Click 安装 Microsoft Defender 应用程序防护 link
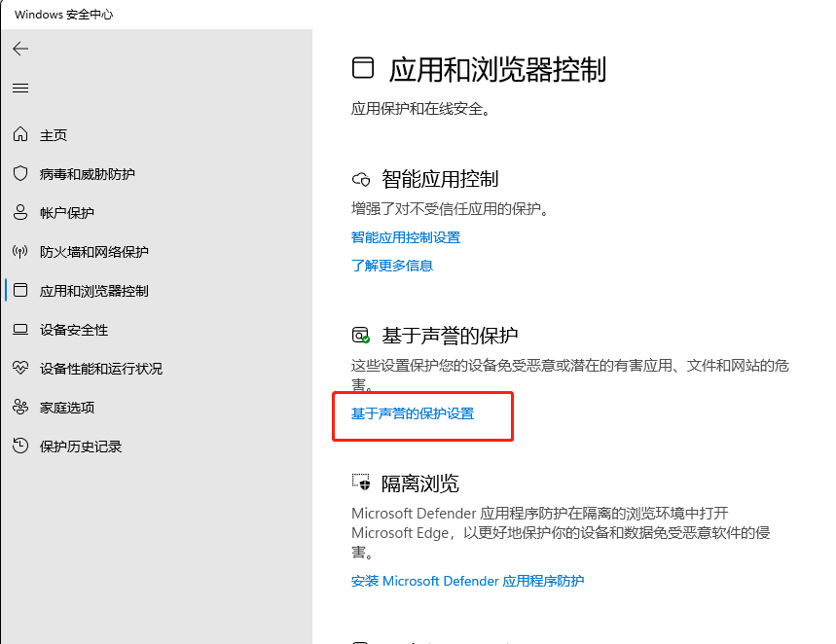 tap(467, 581)
